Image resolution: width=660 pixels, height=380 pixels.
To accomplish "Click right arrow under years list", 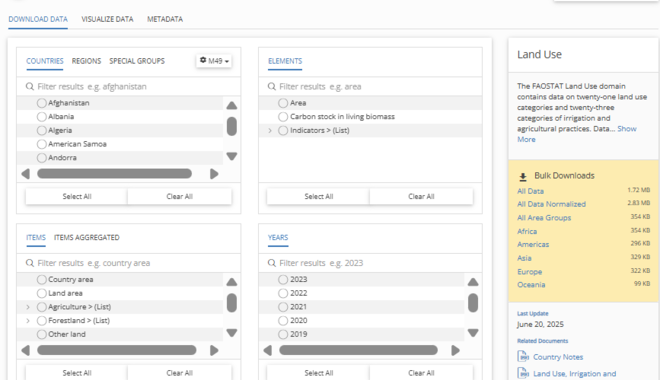I will tap(455, 350).
